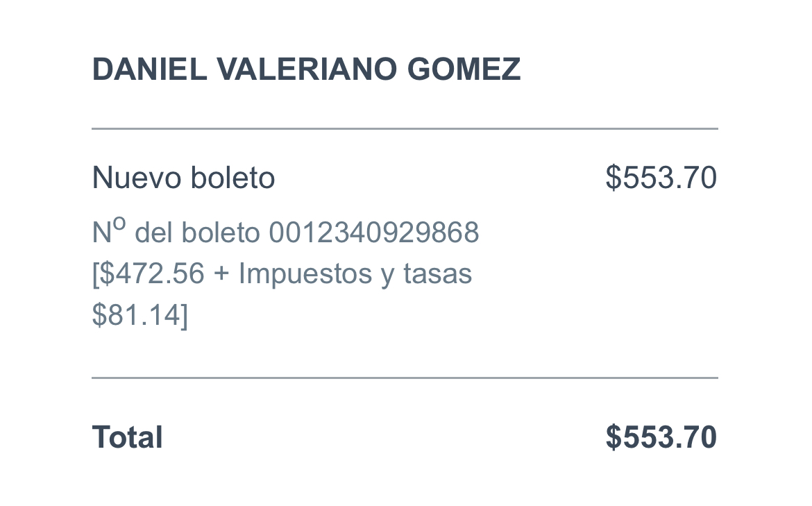The height and width of the screenshot is (506, 812).
Task: Click the taxes amount $81.14
Action: click(x=136, y=315)
